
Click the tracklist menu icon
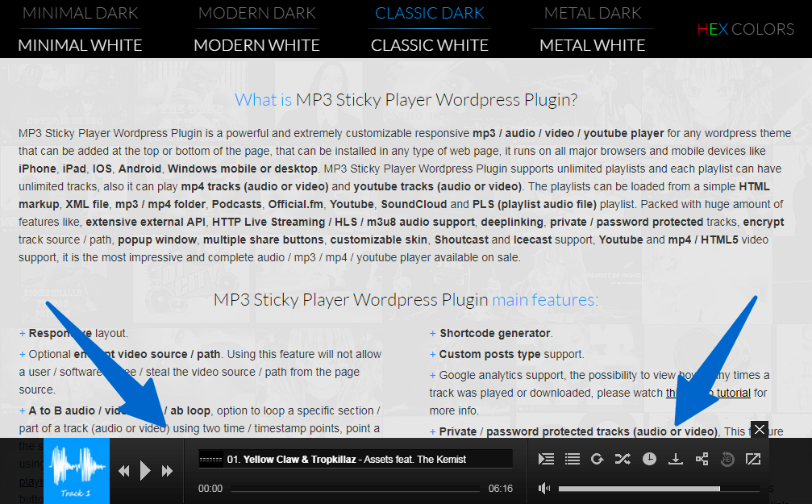572,458
